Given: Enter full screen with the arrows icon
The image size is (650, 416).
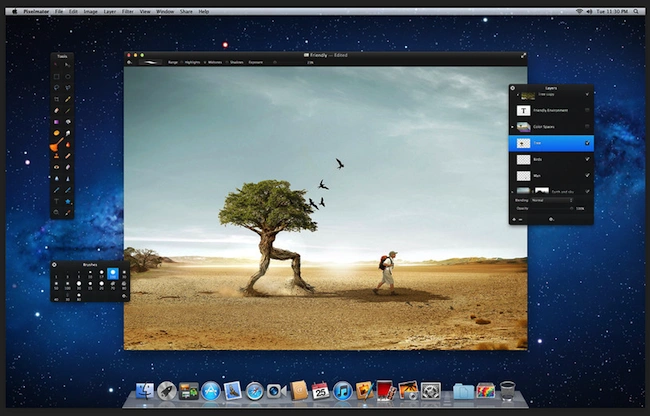Looking at the screenshot, I should click(523, 55).
